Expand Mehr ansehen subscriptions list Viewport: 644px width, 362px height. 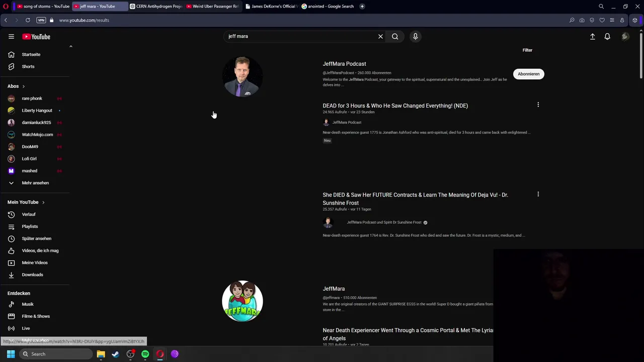point(35,183)
